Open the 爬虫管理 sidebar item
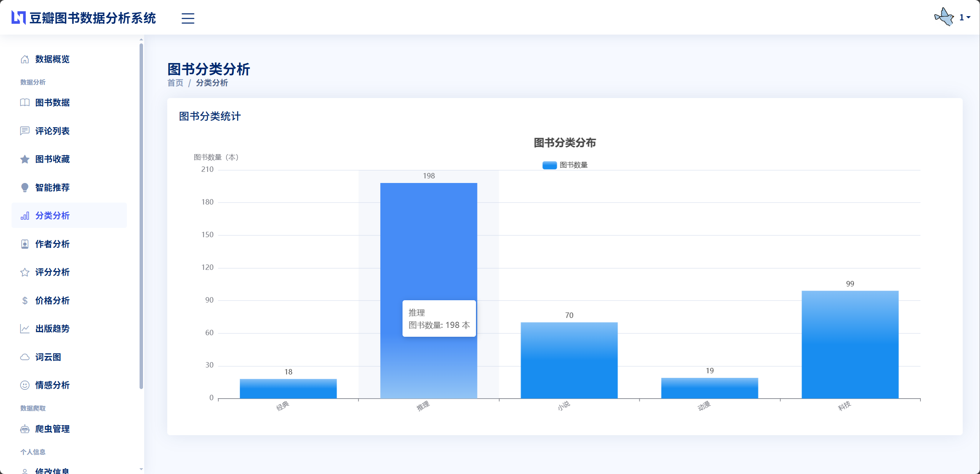Image resolution: width=980 pixels, height=474 pixels. [52, 429]
